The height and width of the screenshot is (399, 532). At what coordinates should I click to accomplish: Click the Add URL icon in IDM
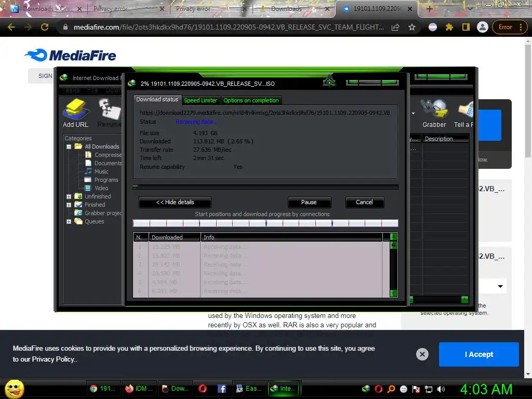point(75,113)
